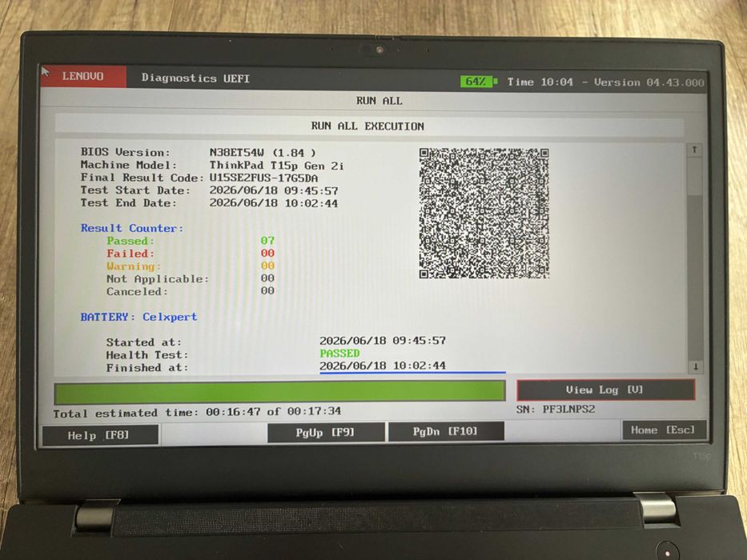Click the Result Counter heading
This screenshot has height=560, width=747.
click(x=132, y=228)
